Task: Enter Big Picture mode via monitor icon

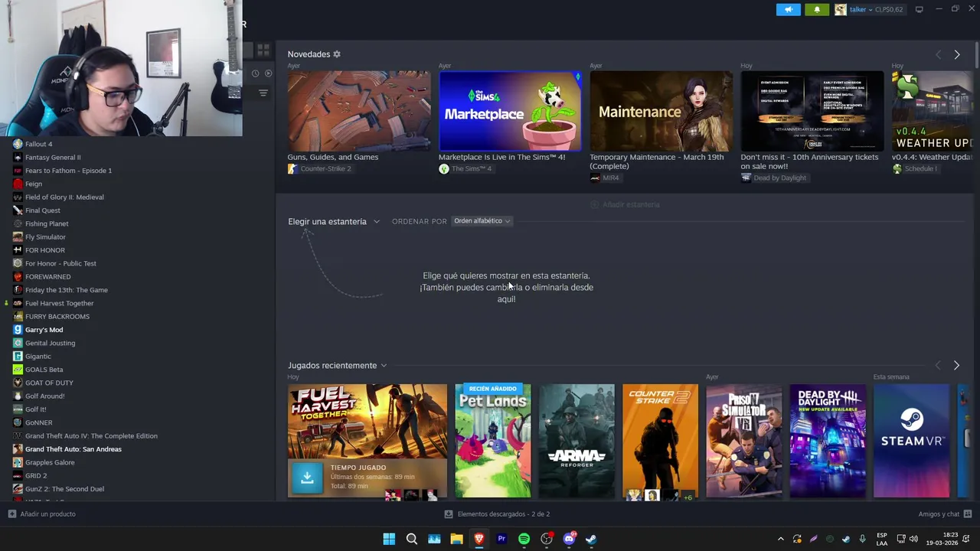Action: tap(920, 9)
